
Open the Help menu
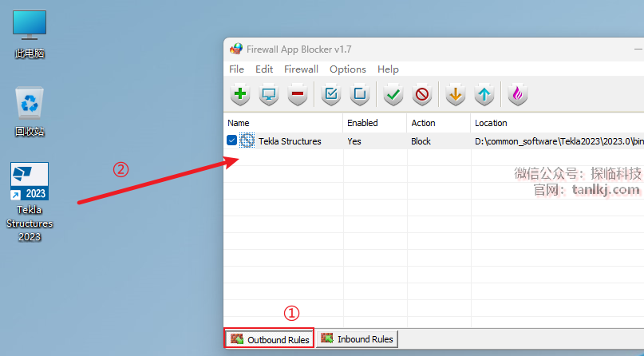[388, 69]
